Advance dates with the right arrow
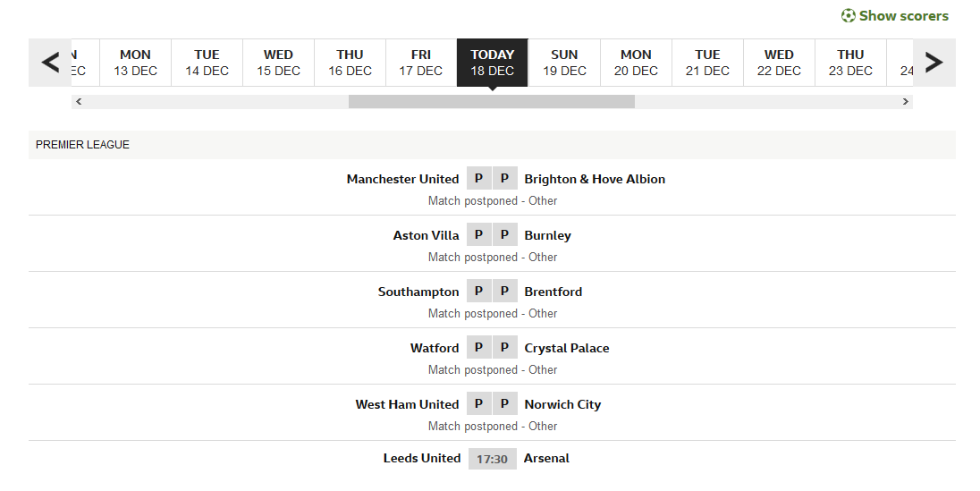 tap(934, 63)
